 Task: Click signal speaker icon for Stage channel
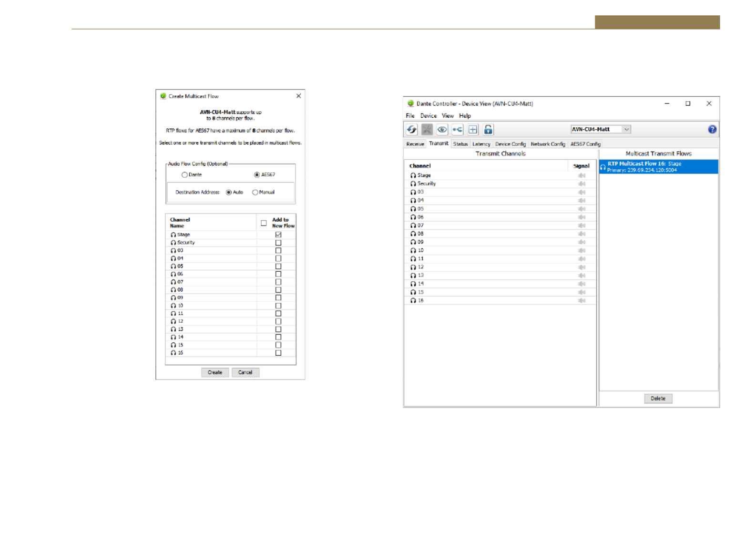point(582,175)
